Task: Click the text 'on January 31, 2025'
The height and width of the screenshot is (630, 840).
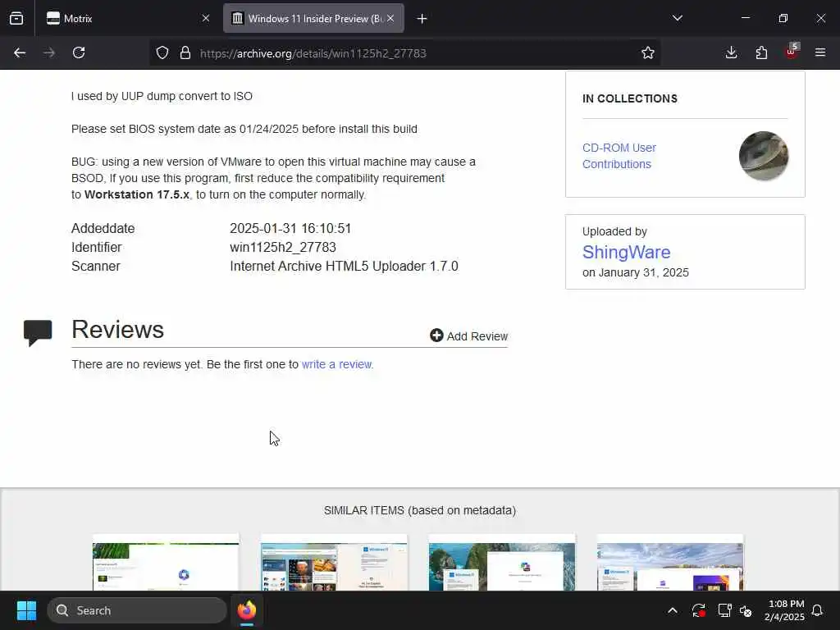Action: pyautogui.click(x=636, y=272)
